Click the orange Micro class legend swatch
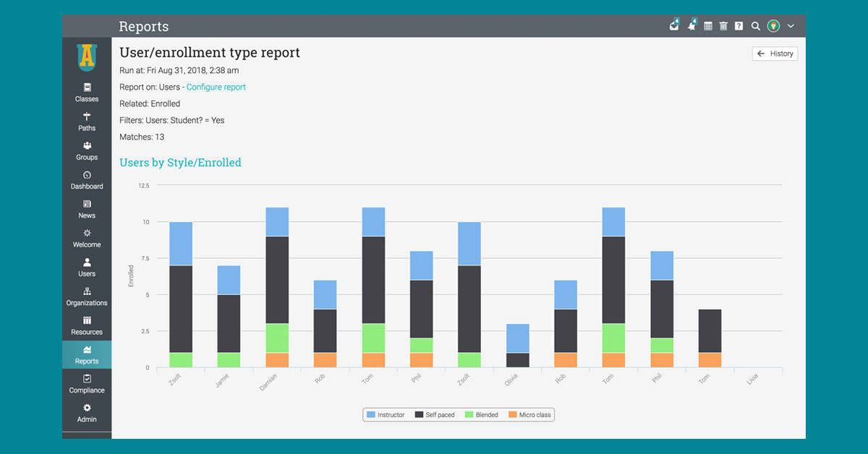Screen dimensions: 868x454 (x=512, y=415)
